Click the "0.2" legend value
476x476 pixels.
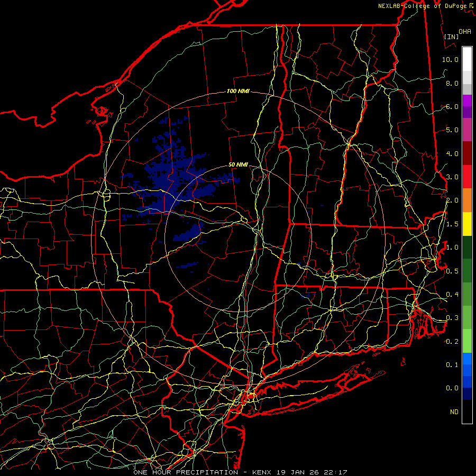(452, 342)
